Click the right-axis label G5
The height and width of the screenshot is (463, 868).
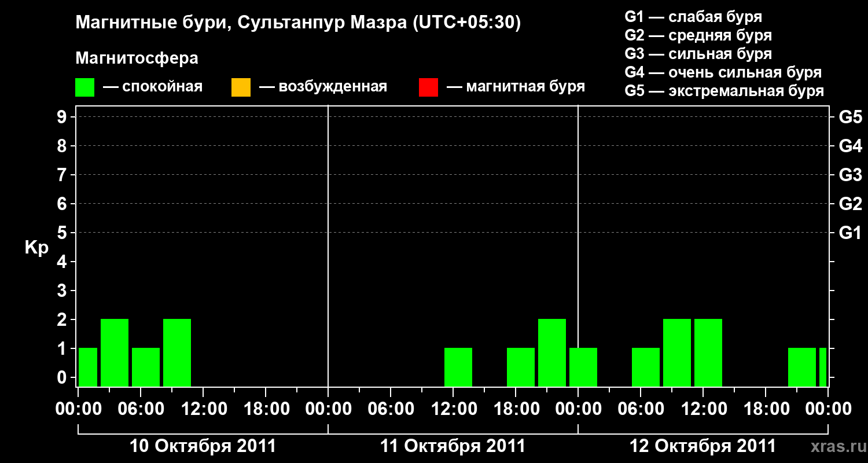850,117
